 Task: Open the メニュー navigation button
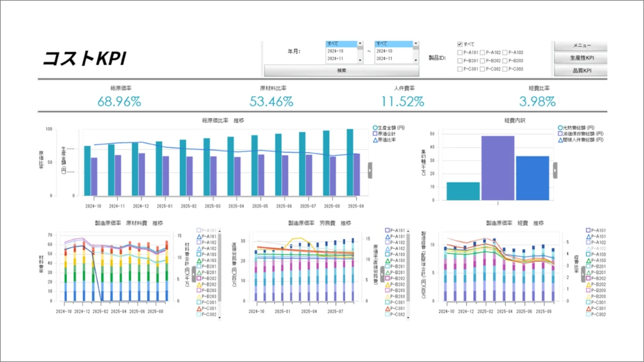pos(581,46)
